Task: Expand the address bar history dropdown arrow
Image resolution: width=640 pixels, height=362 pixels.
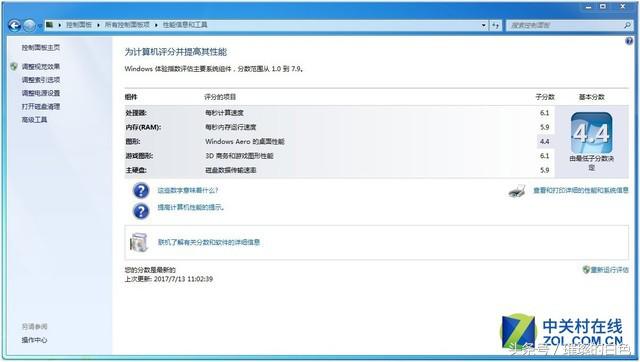Action: 484,25
